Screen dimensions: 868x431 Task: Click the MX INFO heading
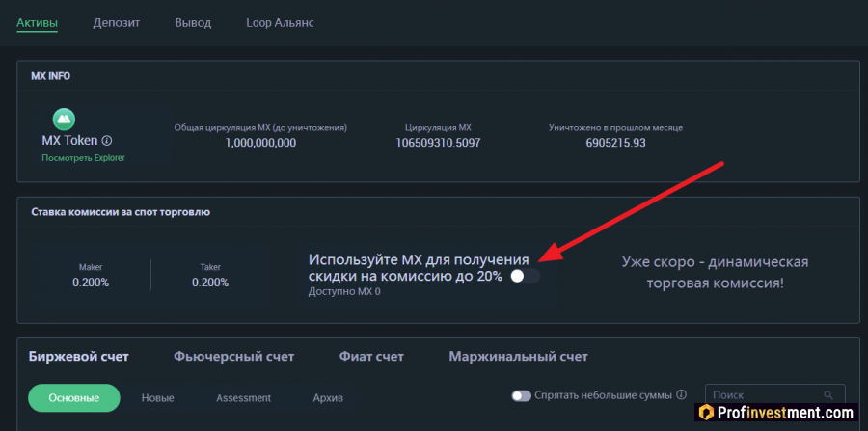coord(50,76)
